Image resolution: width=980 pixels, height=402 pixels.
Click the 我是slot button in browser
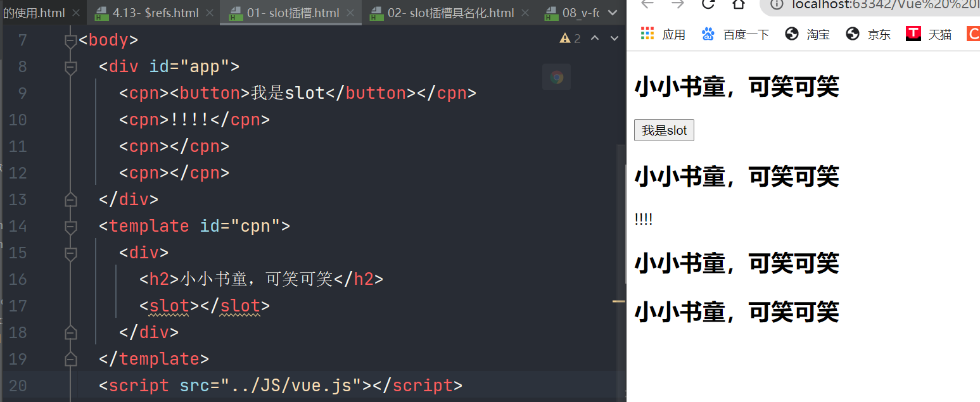[664, 130]
